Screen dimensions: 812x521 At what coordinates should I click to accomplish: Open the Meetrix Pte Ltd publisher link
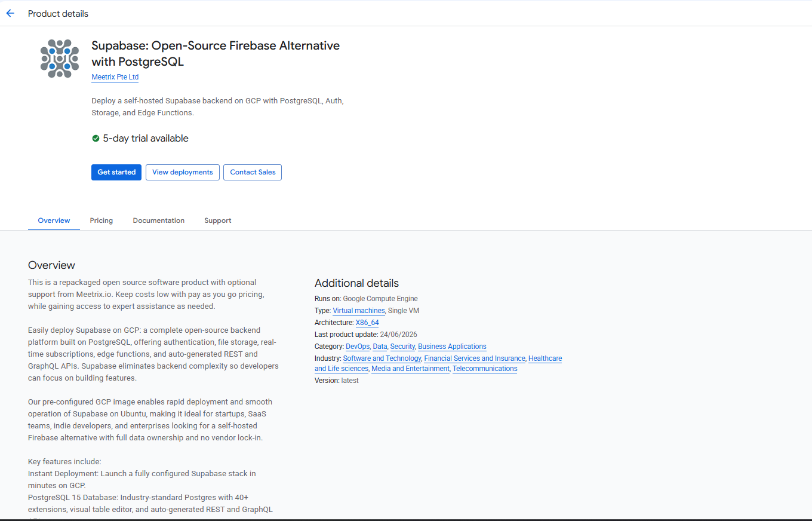point(115,77)
